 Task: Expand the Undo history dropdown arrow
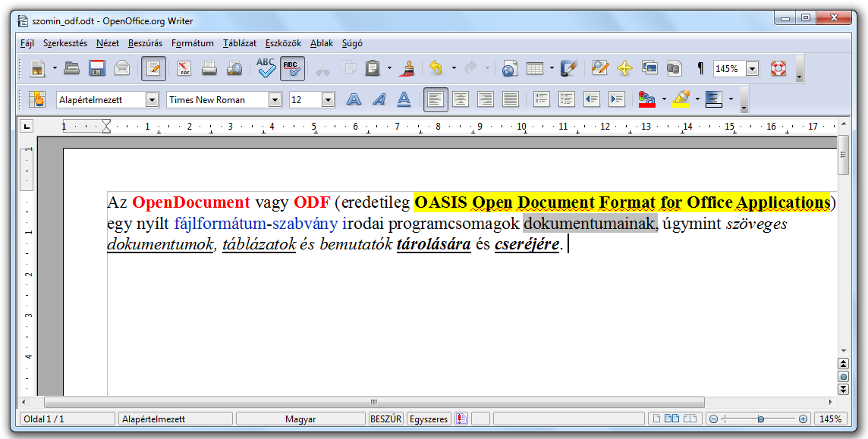[x=454, y=68]
